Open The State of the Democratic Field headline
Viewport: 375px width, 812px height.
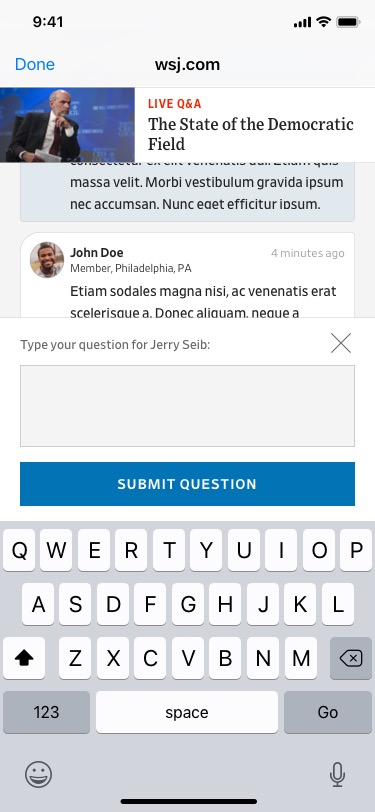(251, 133)
